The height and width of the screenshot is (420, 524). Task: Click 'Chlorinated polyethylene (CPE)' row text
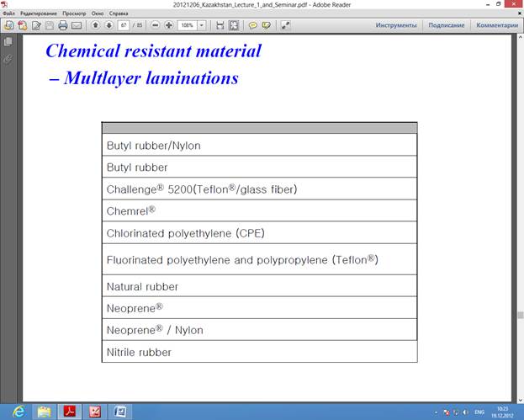point(186,233)
